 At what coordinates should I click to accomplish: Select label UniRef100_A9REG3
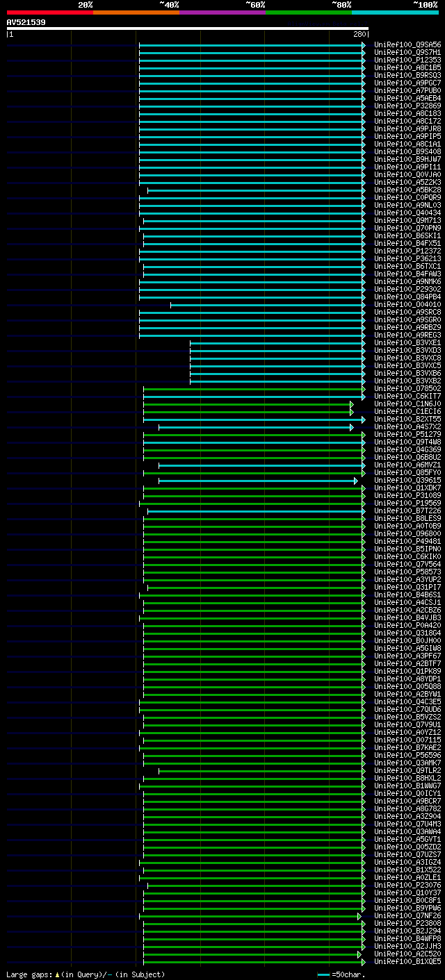407,335
